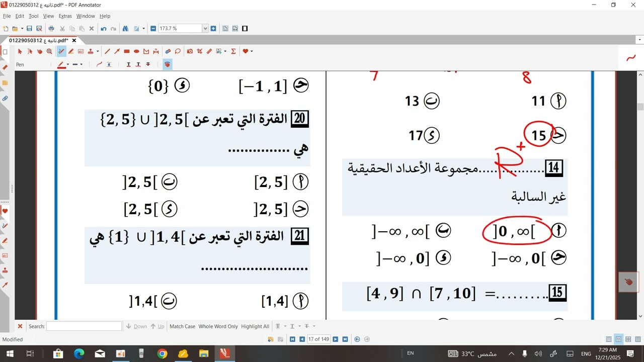Toggle the Match Case search option

[x=182, y=326]
